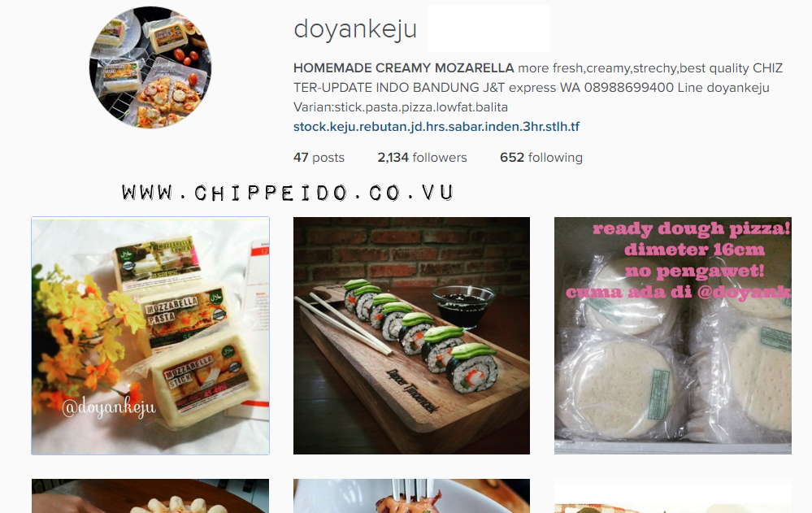
Task: Click the Varian stick pasta pizza bio line
Action: tap(400, 107)
